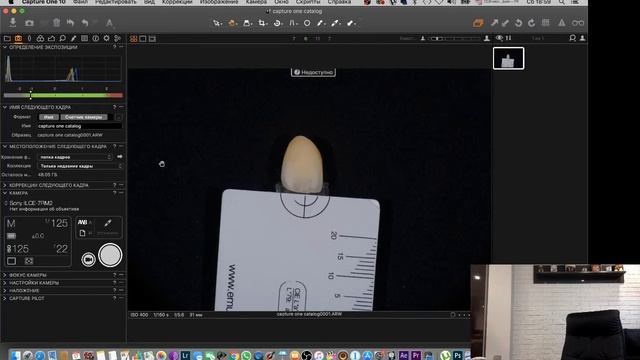Open the Output settings gear tab

[x=106, y=38]
